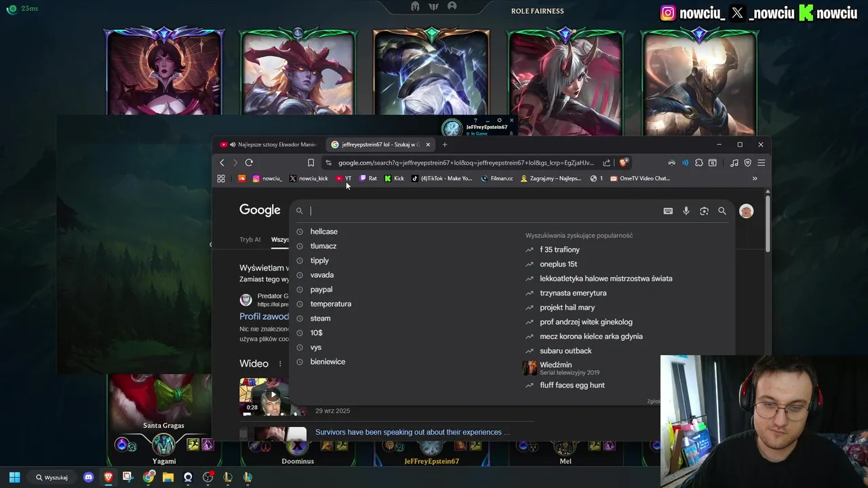This screenshot has width=868, height=488.
Task: Go back with the browser back arrow
Action: (x=222, y=163)
